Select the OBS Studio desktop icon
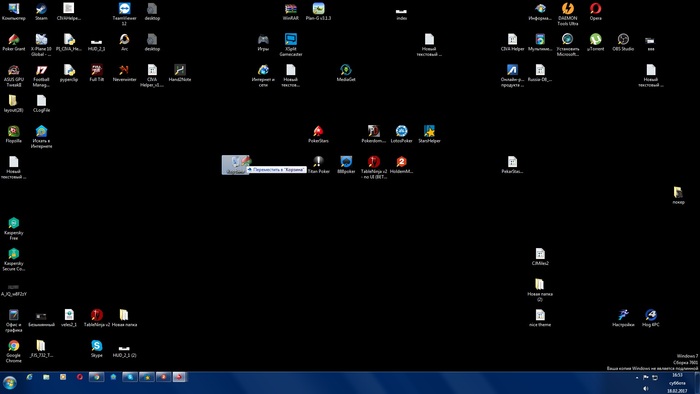The width and height of the screenshot is (700, 394). 623,43
